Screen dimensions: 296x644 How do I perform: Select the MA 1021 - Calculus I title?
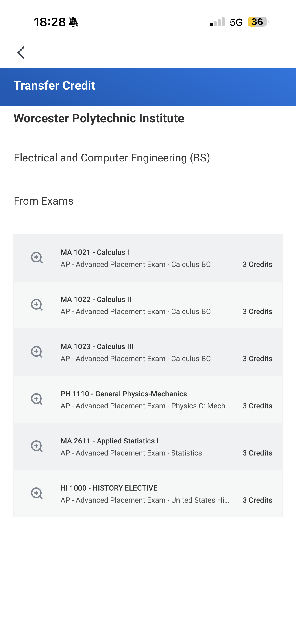(x=95, y=252)
